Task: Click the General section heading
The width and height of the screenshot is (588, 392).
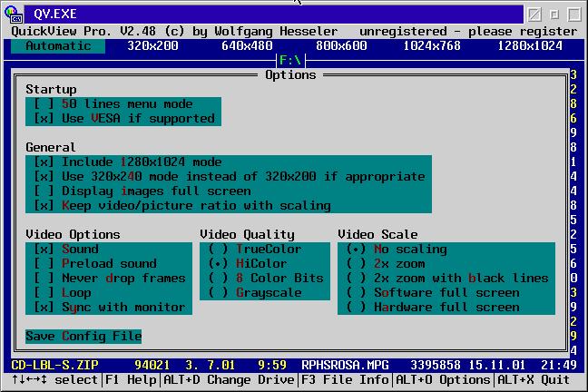Action: tap(51, 147)
